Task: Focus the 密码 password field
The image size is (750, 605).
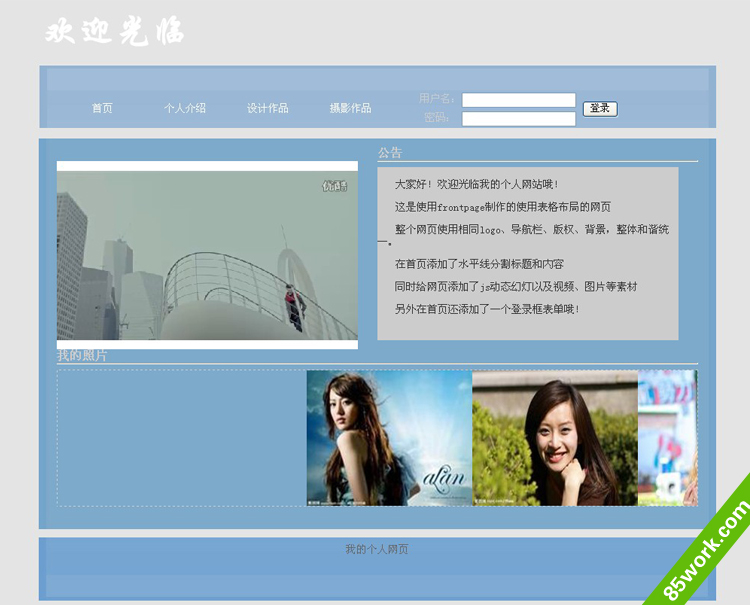Action: tap(518, 119)
